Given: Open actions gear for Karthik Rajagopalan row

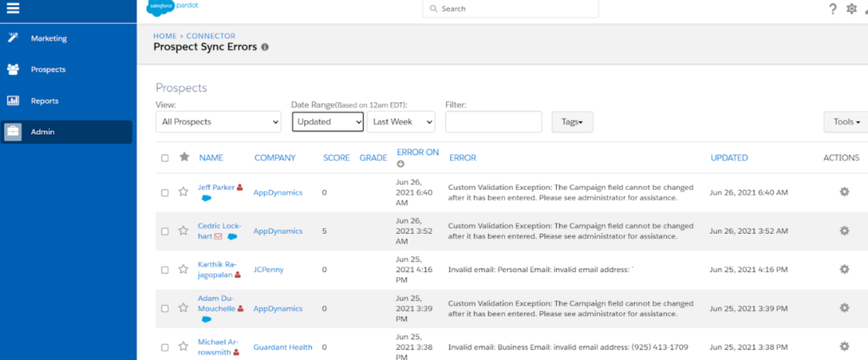Looking at the screenshot, I should click(x=843, y=269).
